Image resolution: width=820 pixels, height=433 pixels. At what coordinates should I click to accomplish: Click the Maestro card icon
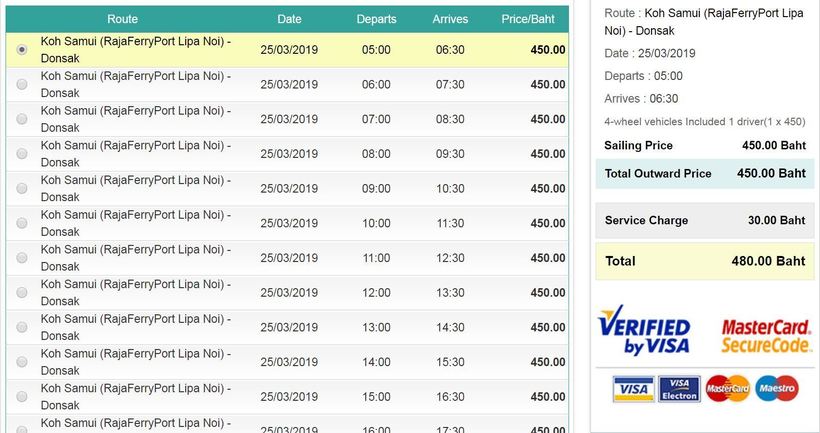777,389
